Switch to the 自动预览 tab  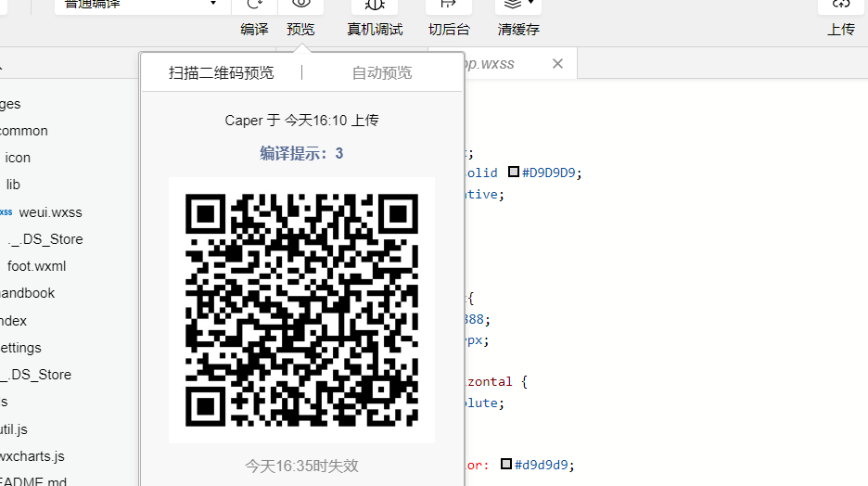(x=382, y=73)
